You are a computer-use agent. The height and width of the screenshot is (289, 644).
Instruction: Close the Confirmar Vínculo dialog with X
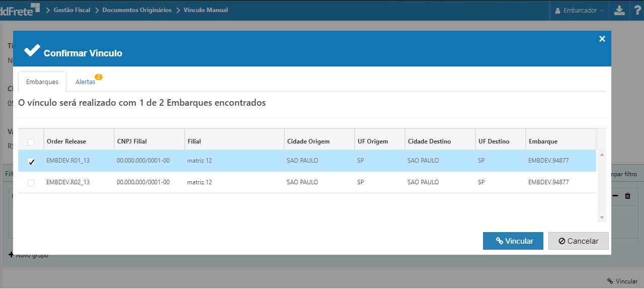coord(602,39)
